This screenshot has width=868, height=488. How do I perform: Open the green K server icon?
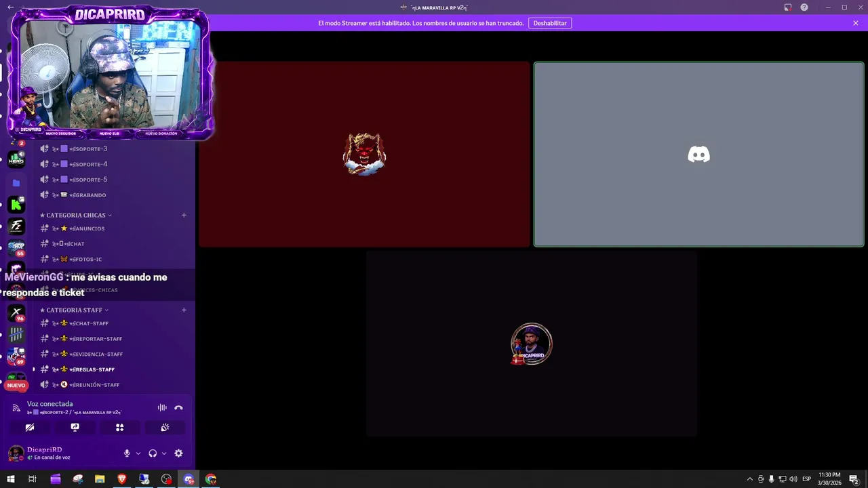coord(16,204)
